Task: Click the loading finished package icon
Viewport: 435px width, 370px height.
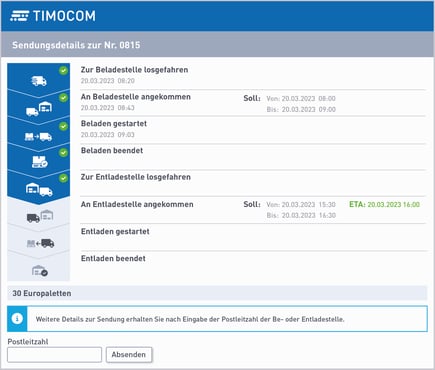Action: tap(40, 162)
